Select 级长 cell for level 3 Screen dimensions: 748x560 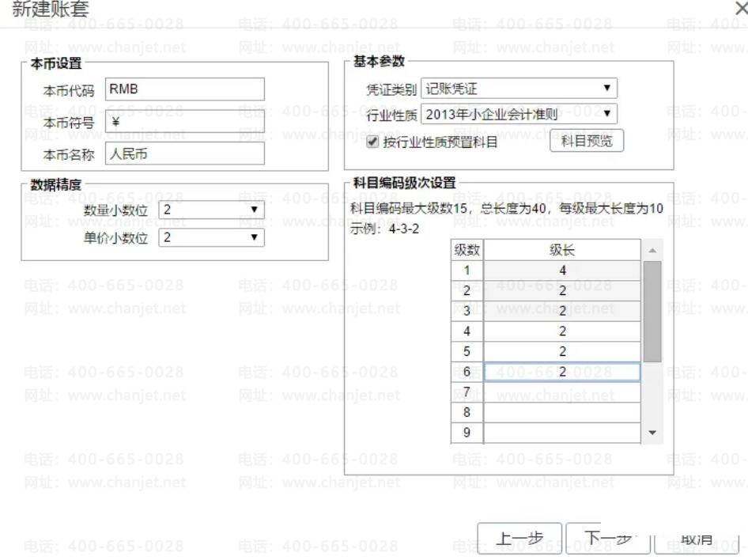(x=562, y=311)
